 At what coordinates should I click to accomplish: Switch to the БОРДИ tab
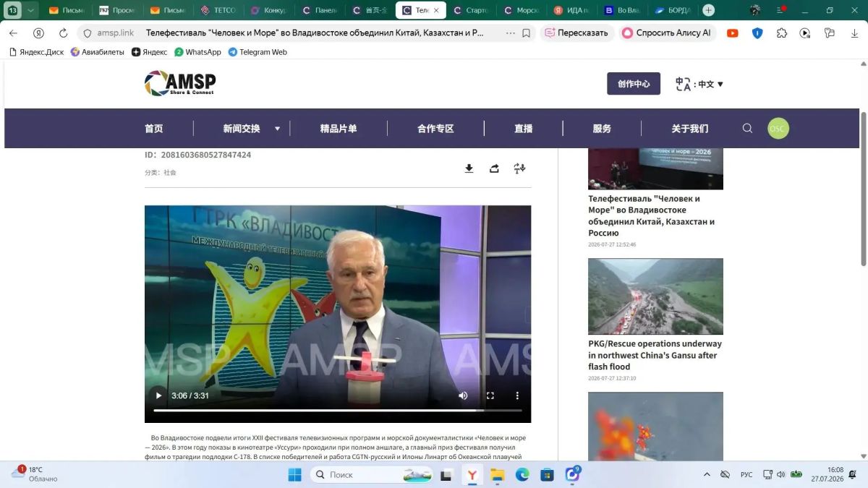pyautogui.click(x=673, y=10)
